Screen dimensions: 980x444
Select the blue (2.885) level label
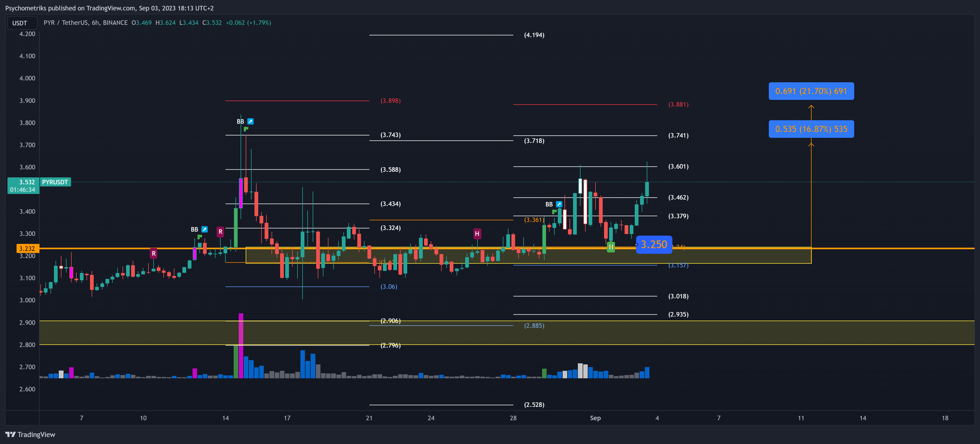[534, 326]
